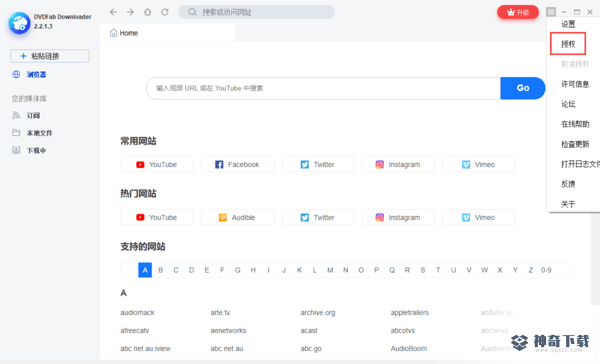Open Audible under popular sites
This screenshot has width=600, height=364.
tap(237, 217)
